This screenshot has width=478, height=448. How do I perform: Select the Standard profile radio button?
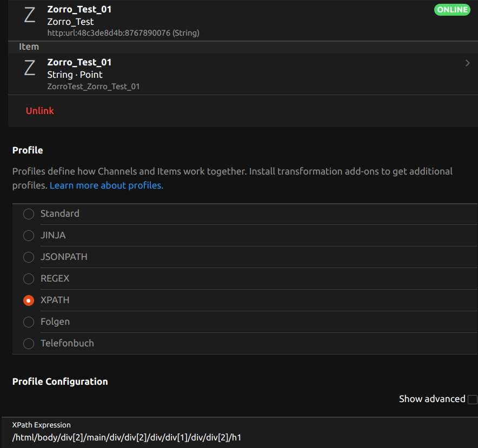pyautogui.click(x=29, y=214)
